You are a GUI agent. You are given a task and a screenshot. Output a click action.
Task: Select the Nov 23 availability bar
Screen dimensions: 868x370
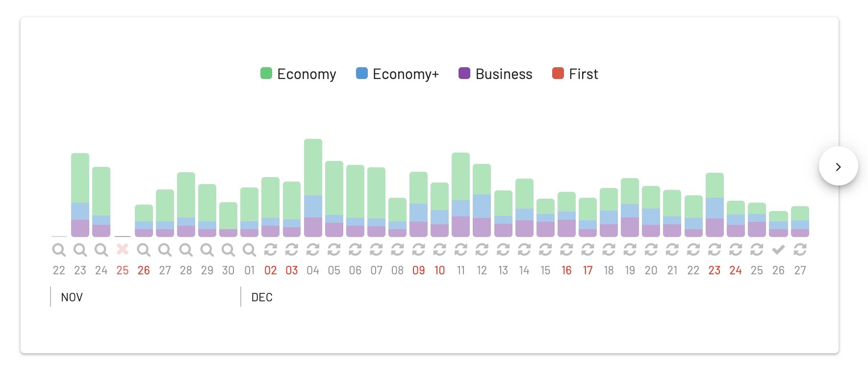pyautogui.click(x=80, y=195)
